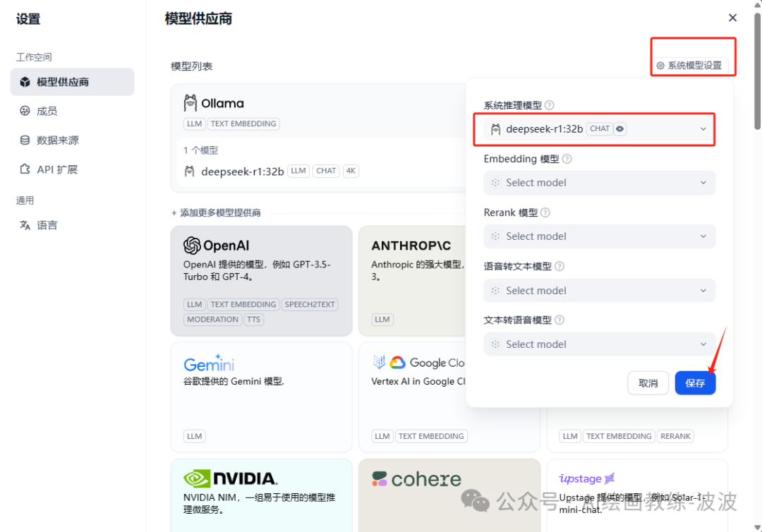The image size is (762, 532).
Task: Click the Vertex AI icon beside Google Cloud
Action: pyautogui.click(x=379, y=362)
